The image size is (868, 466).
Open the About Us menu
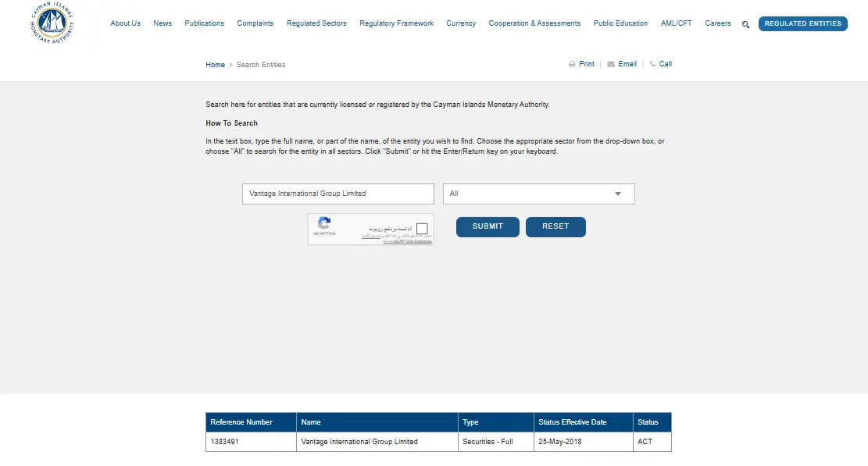pos(125,23)
